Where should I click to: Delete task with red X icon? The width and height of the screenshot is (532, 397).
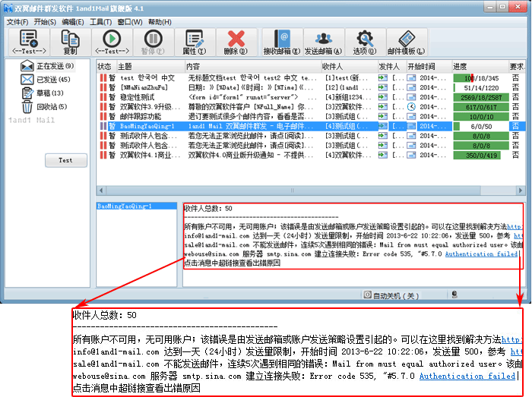point(236,42)
